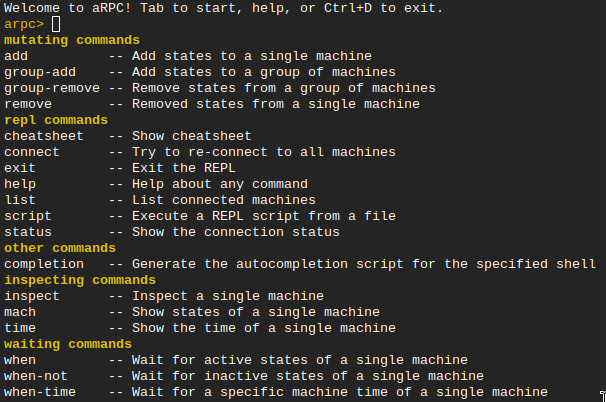Click the 'mutating commands' section header

[x=72, y=40]
